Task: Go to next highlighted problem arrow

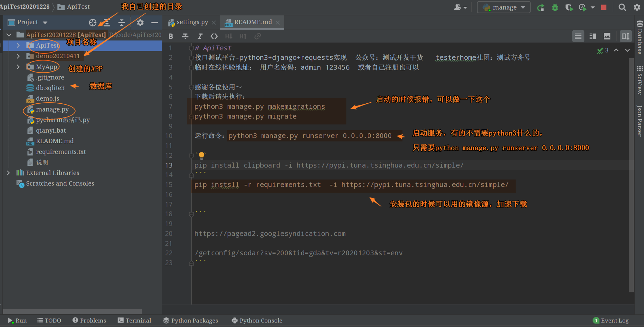Action: coord(628,50)
